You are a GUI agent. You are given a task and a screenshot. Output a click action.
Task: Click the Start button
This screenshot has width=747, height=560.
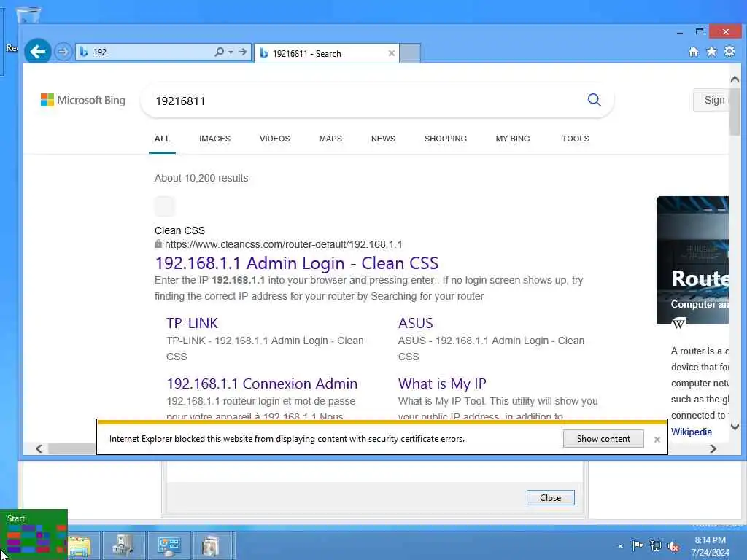34,534
